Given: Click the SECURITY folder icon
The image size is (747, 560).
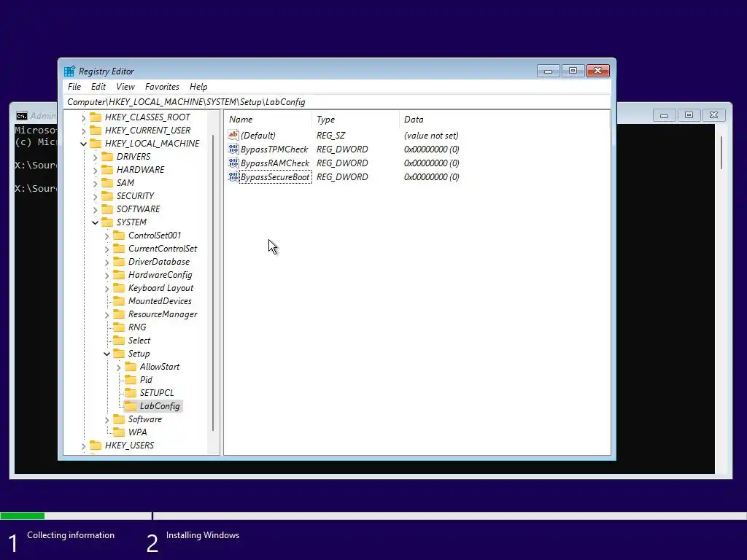Looking at the screenshot, I should [x=108, y=195].
